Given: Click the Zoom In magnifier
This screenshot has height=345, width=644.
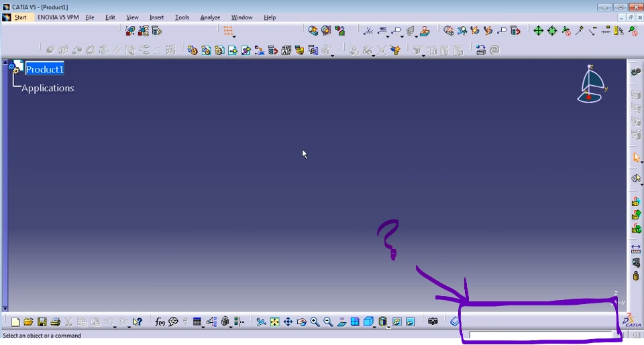Looking at the screenshot, I should click(x=315, y=322).
